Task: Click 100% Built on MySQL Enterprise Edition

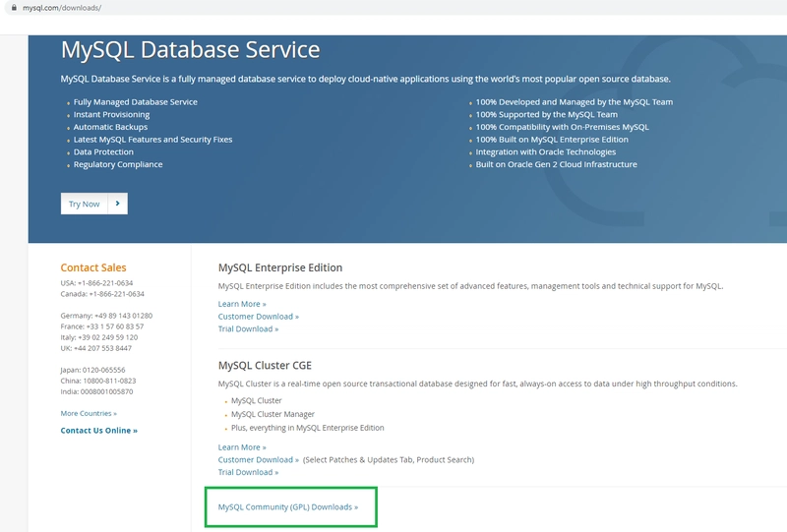Action: [x=552, y=140]
